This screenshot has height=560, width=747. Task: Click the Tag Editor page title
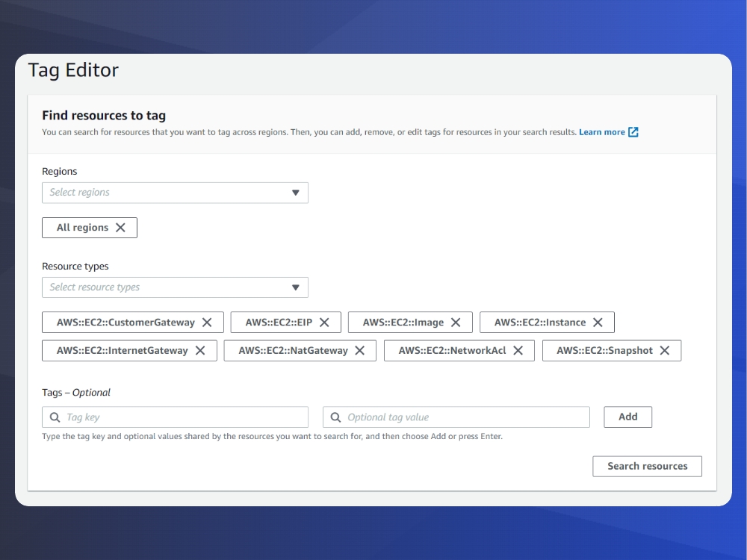(x=73, y=70)
